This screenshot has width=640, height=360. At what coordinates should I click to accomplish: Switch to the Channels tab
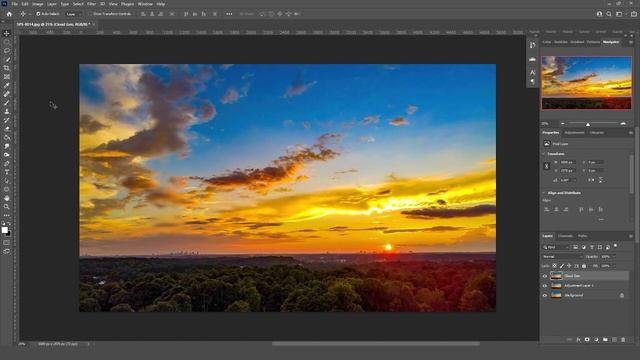click(x=565, y=236)
